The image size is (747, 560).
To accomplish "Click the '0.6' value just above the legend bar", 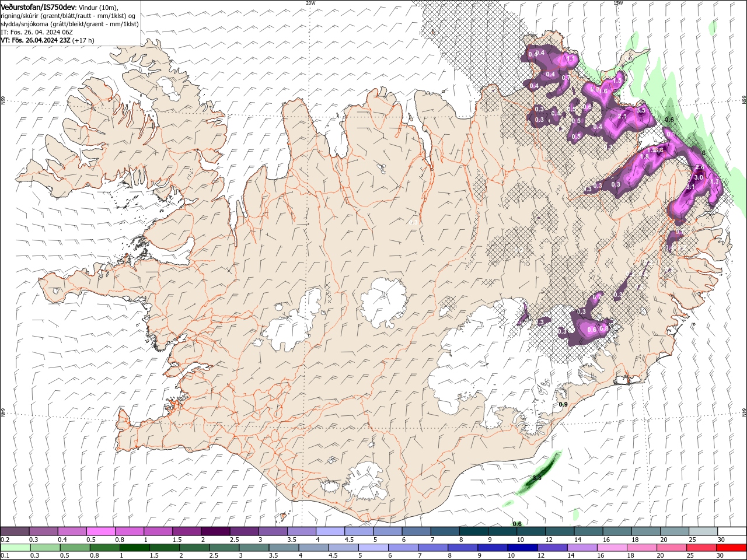I will click(517, 524).
